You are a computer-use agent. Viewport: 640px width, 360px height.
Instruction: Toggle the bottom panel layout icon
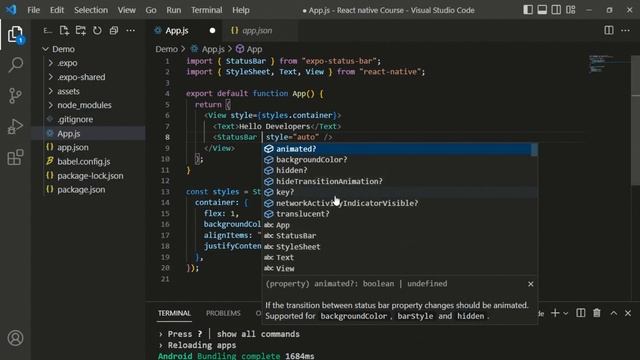pos(542,10)
